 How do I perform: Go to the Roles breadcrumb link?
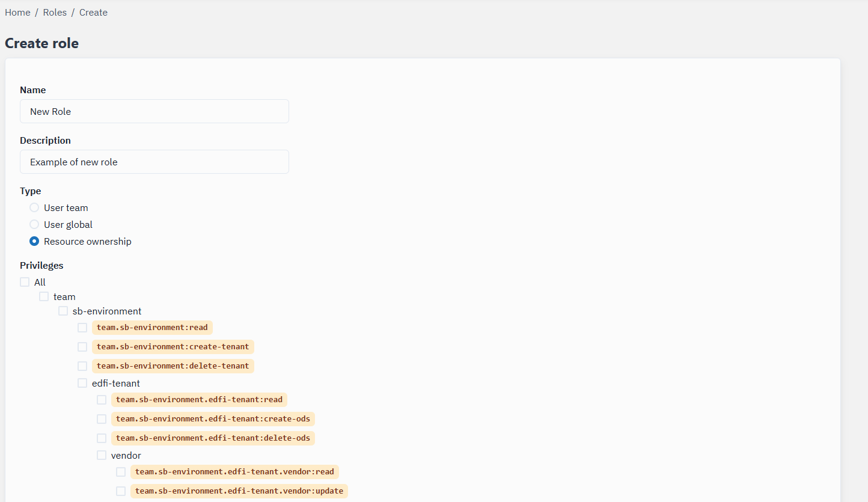pos(55,13)
